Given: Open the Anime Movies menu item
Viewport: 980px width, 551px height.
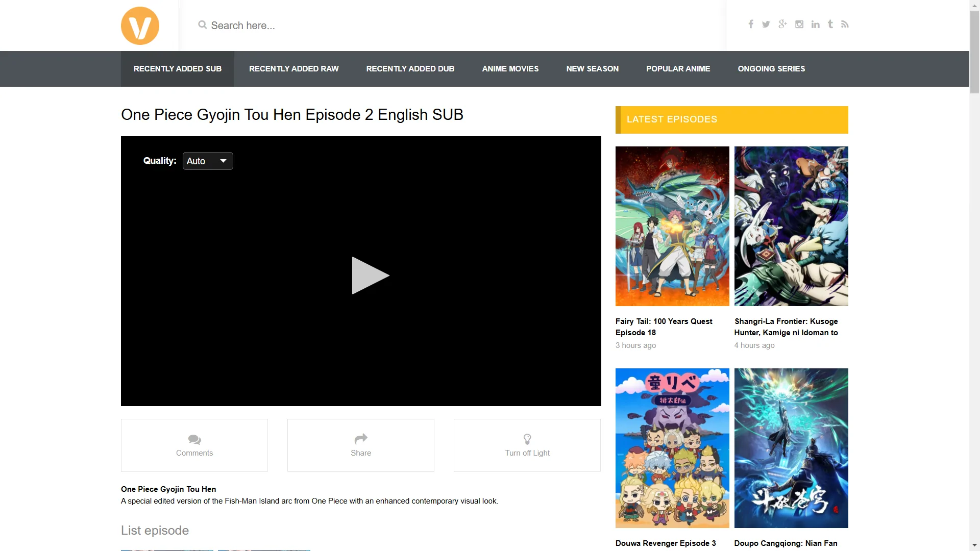Looking at the screenshot, I should tap(510, 69).
